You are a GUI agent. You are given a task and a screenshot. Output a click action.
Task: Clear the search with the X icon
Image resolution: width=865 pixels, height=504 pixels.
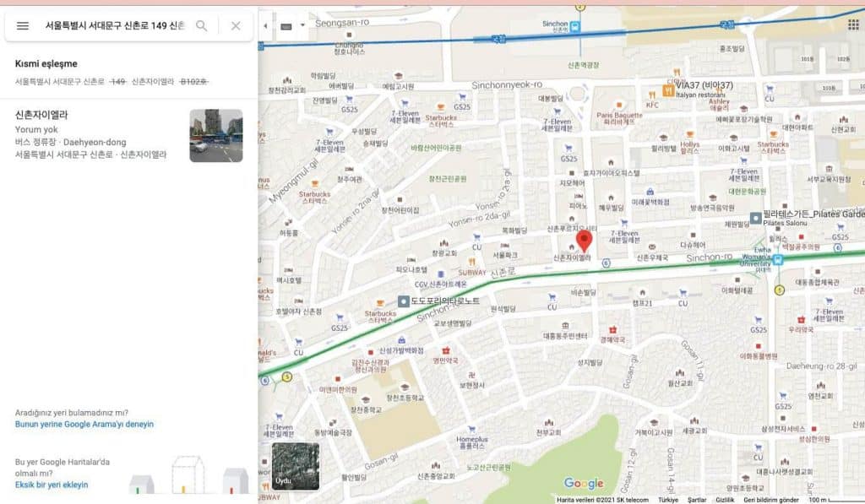click(236, 26)
